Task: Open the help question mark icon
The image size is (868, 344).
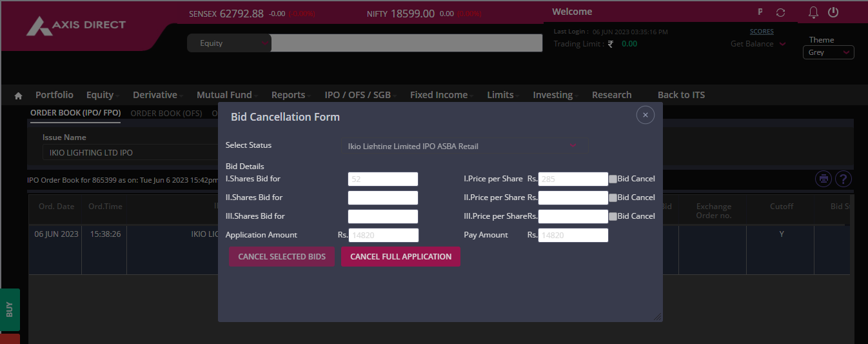Action: [843, 179]
